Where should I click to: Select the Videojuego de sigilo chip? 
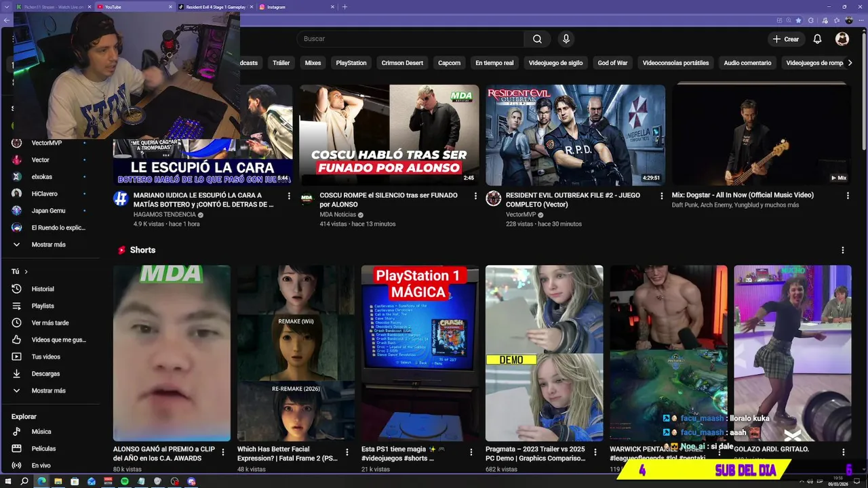[x=555, y=63]
